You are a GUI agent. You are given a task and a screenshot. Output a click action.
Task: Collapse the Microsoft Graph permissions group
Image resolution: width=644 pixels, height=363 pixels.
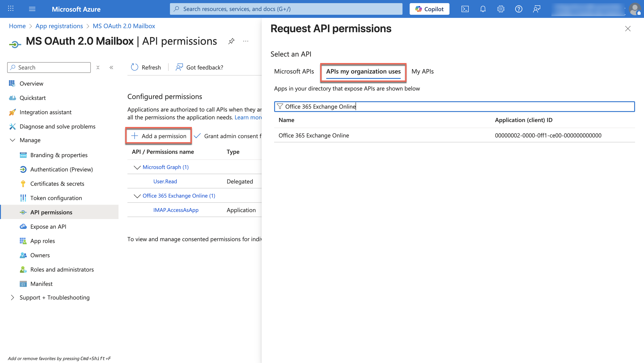click(x=137, y=167)
